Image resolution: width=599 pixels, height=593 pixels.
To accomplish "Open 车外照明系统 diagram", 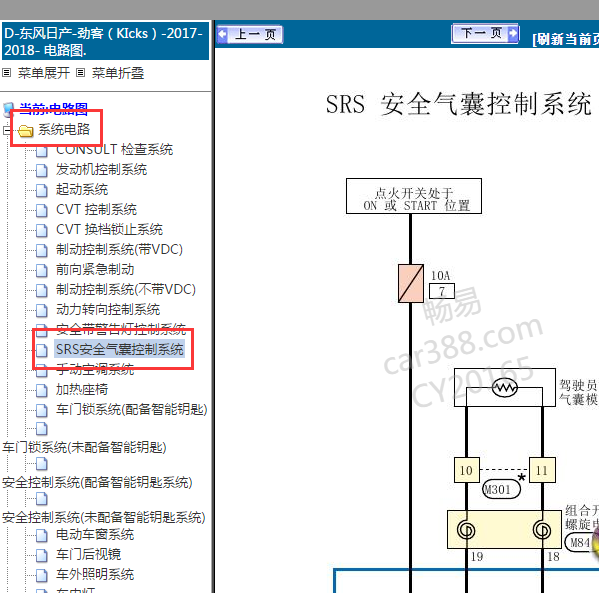I will pyautogui.click(x=95, y=574).
